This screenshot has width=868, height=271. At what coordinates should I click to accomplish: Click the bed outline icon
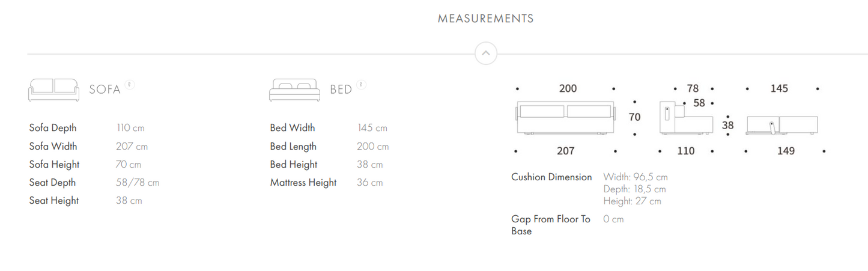(294, 90)
